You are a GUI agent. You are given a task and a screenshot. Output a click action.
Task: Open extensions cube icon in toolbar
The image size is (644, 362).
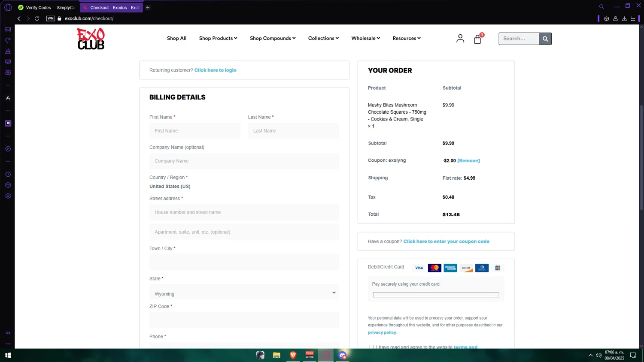606,18
